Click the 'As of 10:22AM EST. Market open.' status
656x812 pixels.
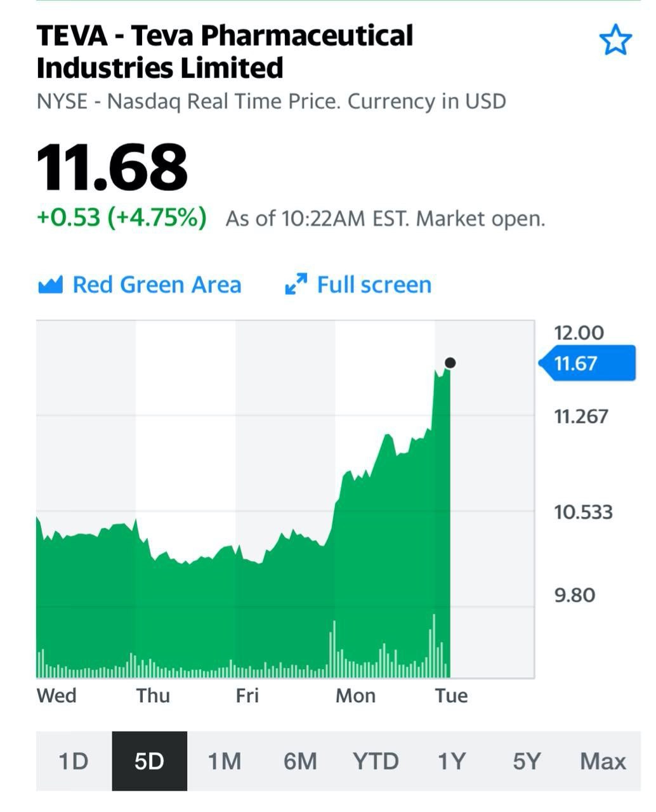pyautogui.click(x=385, y=219)
